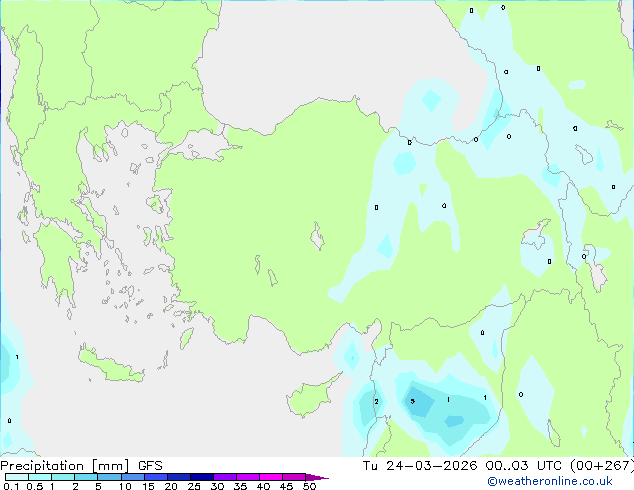Click the 'Precipitation [mm]' title label
This screenshot has width=634, height=490.
[65, 466]
